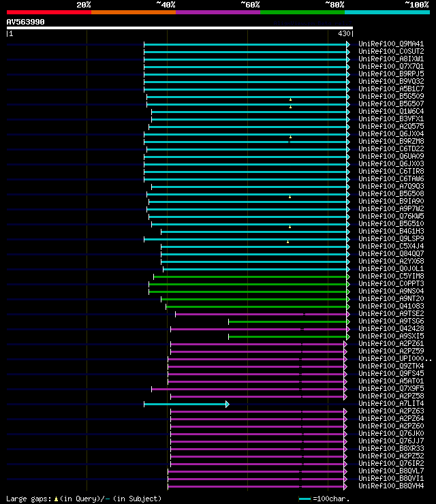Open the UniRef100_A9SXI5 hit
Image resolution: width=436 pixels, height=504 pixels.
click(391, 336)
